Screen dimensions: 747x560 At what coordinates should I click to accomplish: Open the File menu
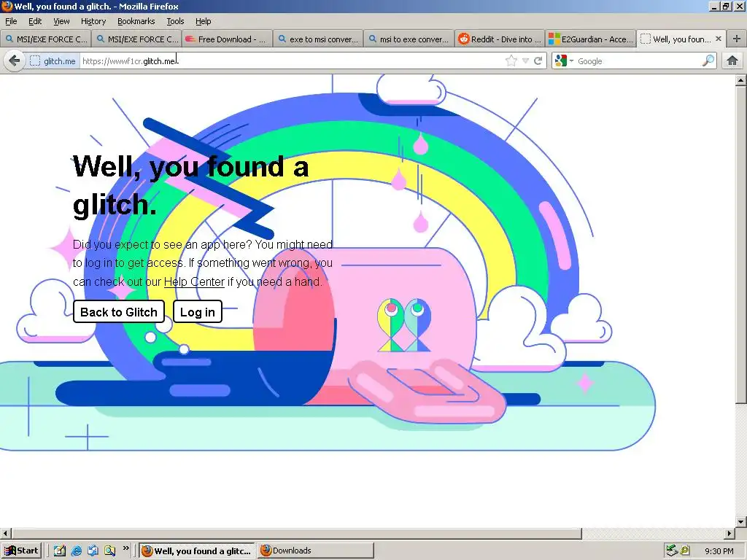[11, 21]
